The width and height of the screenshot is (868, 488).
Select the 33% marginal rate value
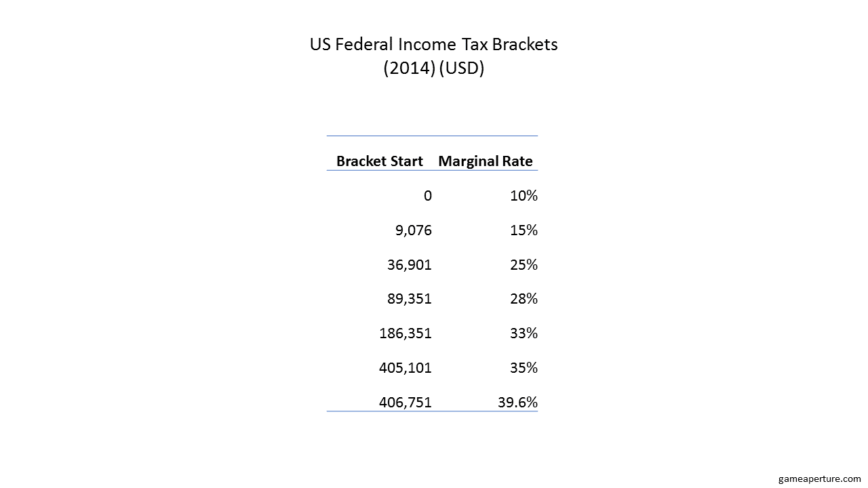pos(524,333)
